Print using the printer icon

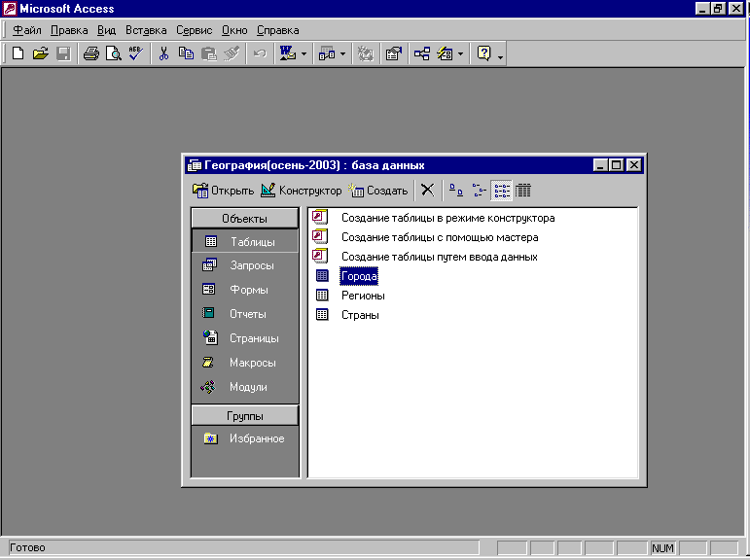tap(90, 53)
